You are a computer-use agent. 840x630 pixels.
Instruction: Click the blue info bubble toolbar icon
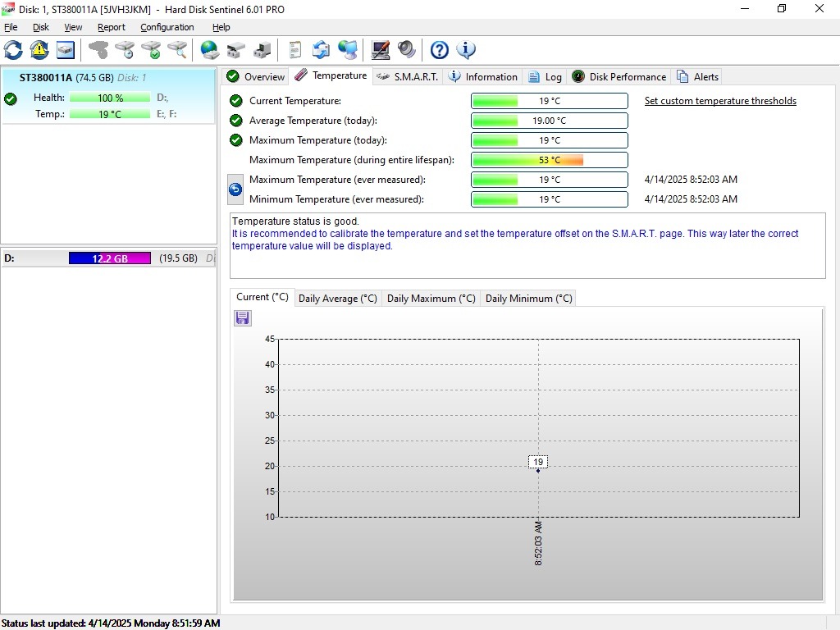point(466,50)
